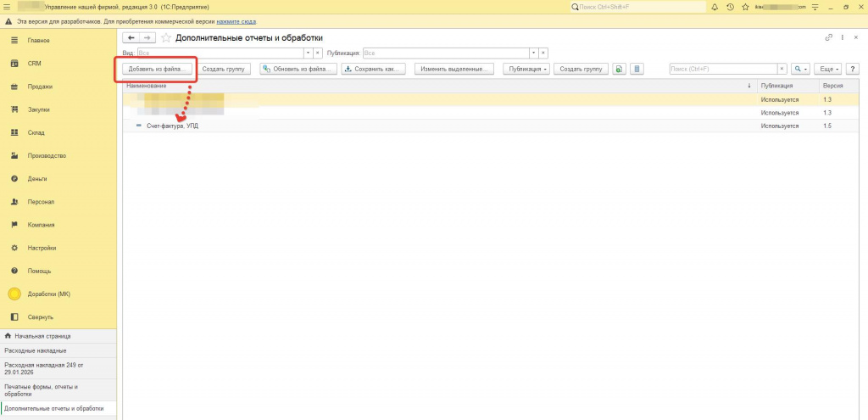Click Изменить выделенные button

pyautogui.click(x=454, y=70)
